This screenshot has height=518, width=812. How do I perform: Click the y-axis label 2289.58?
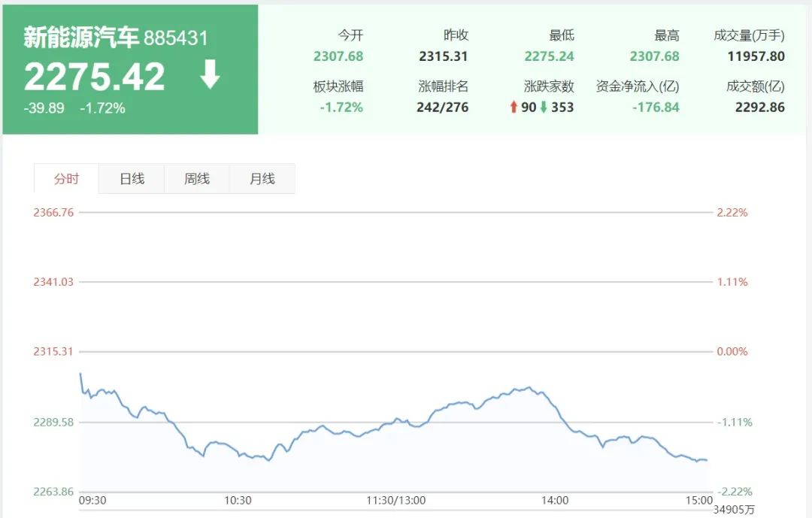point(53,423)
